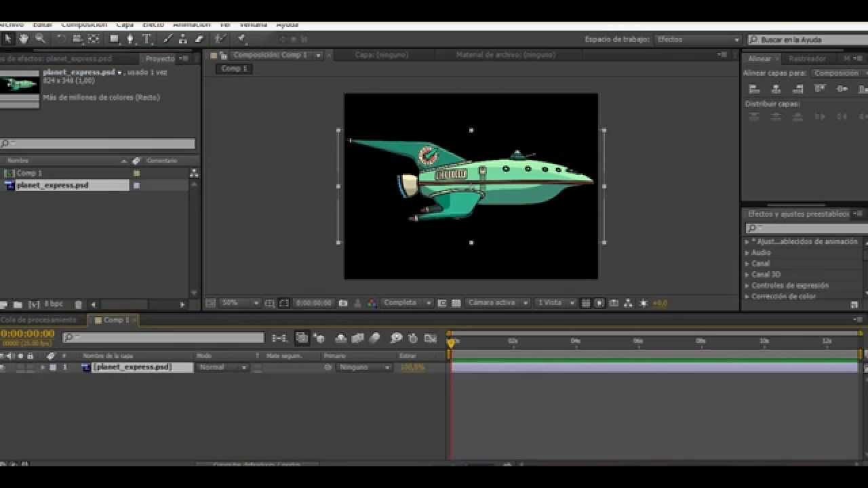This screenshot has height=488, width=868.
Task: Click new bin icon in Effects panel
Action: pyautogui.click(x=854, y=304)
